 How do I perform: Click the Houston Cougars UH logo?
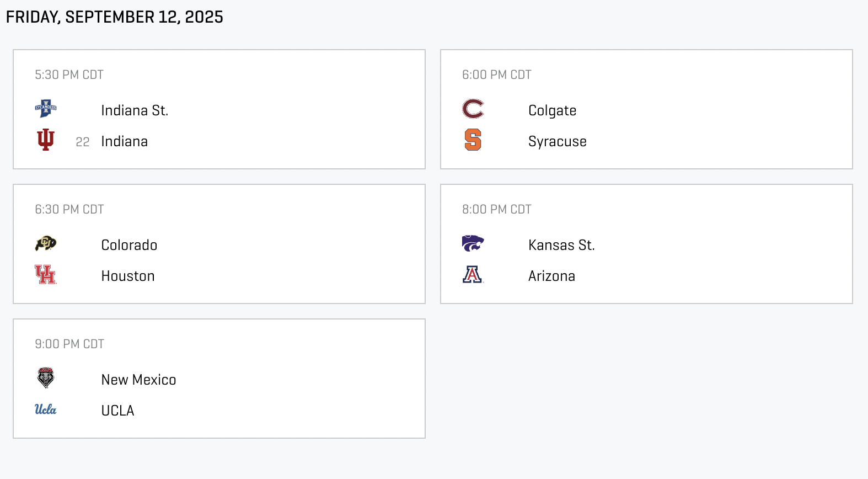pos(46,274)
